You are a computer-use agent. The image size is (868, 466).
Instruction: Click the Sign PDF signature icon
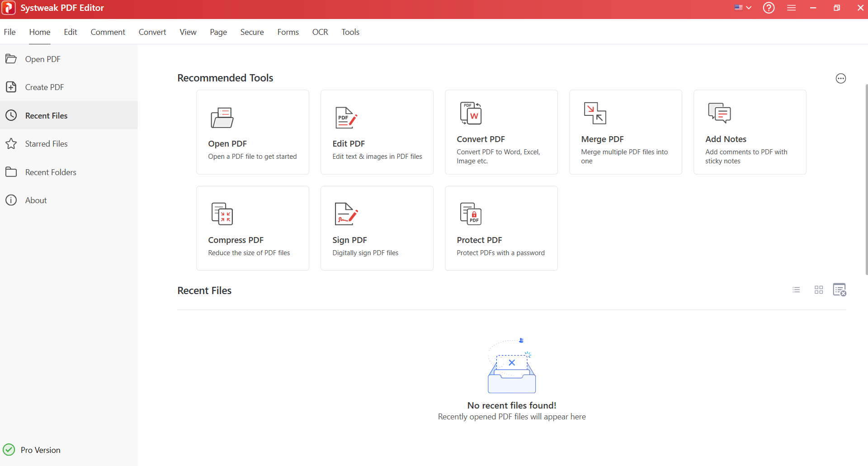pyautogui.click(x=346, y=214)
